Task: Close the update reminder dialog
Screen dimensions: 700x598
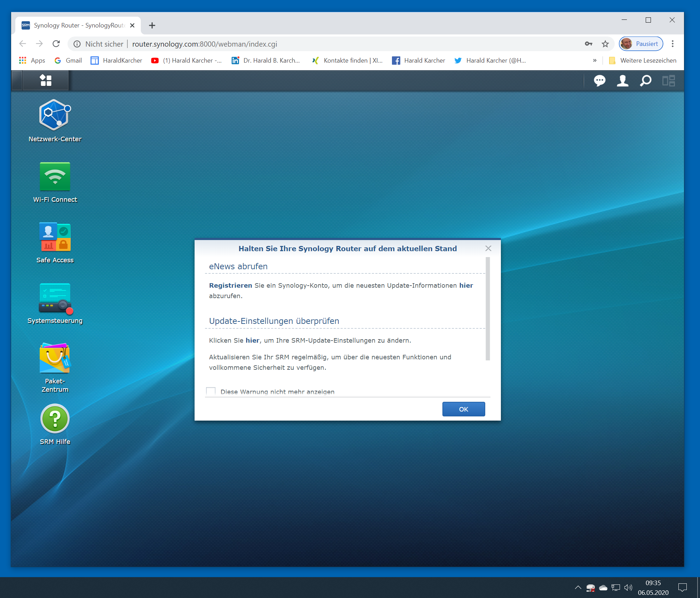Action: [488, 248]
